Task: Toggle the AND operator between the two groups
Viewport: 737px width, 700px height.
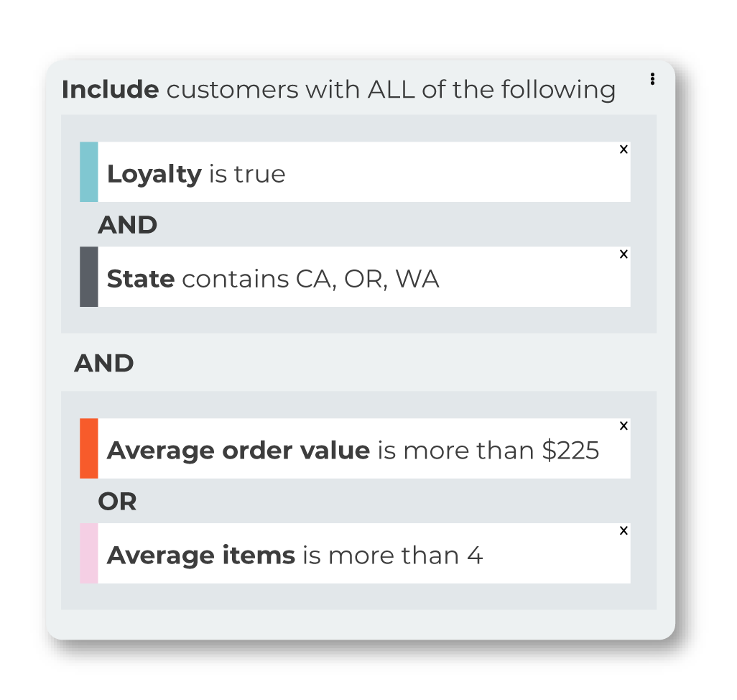Action: tap(104, 364)
